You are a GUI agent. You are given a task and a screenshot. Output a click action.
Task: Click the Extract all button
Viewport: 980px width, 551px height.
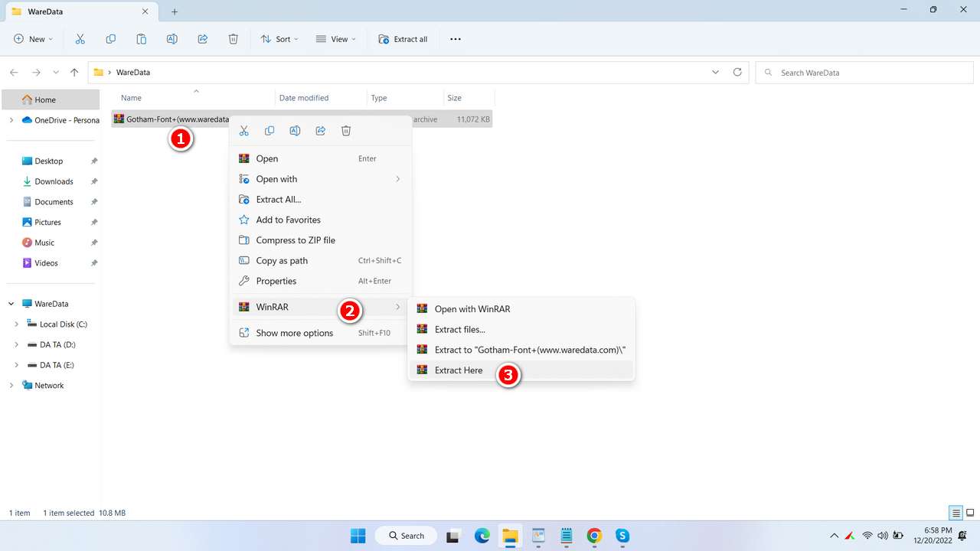pyautogui.click(x=403, y=39)
